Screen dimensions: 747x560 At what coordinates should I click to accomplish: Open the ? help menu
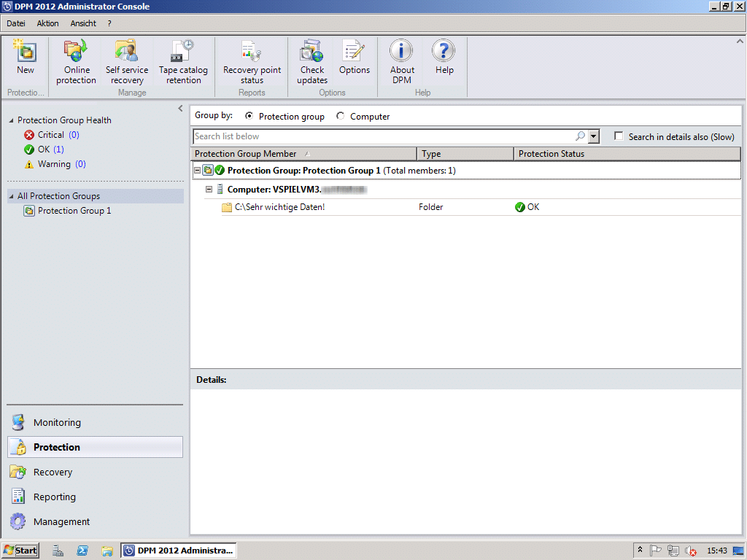click(x=109, y=23)
